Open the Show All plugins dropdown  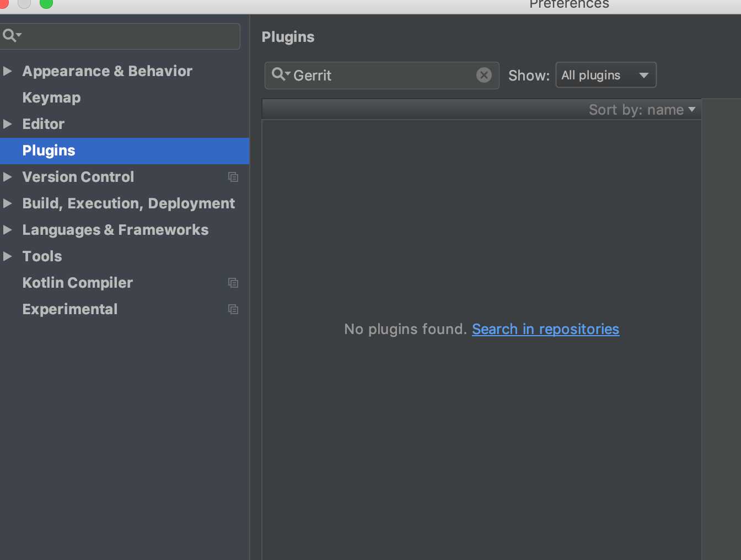[606, 75]
